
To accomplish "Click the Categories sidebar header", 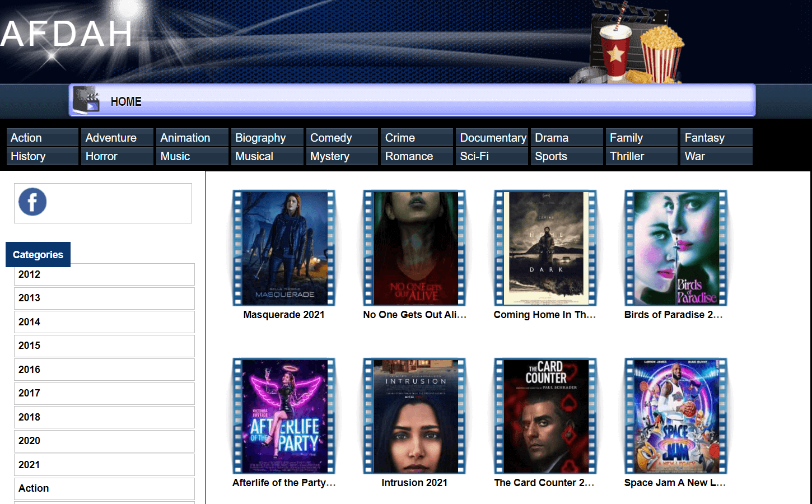I will tap(38, 254).
